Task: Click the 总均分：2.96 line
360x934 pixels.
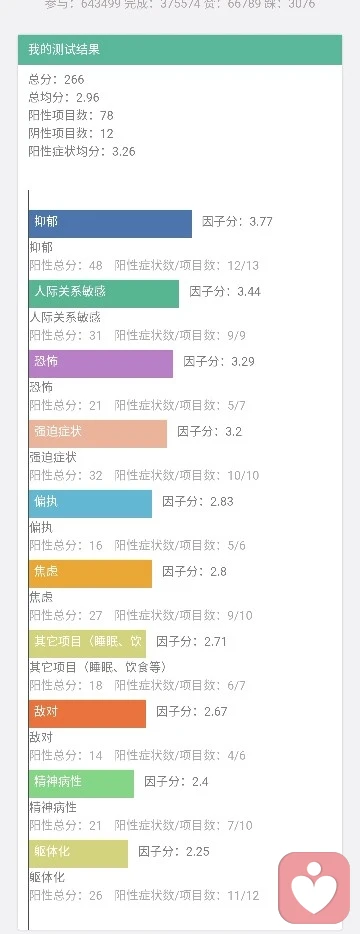Action: (64, 97)
